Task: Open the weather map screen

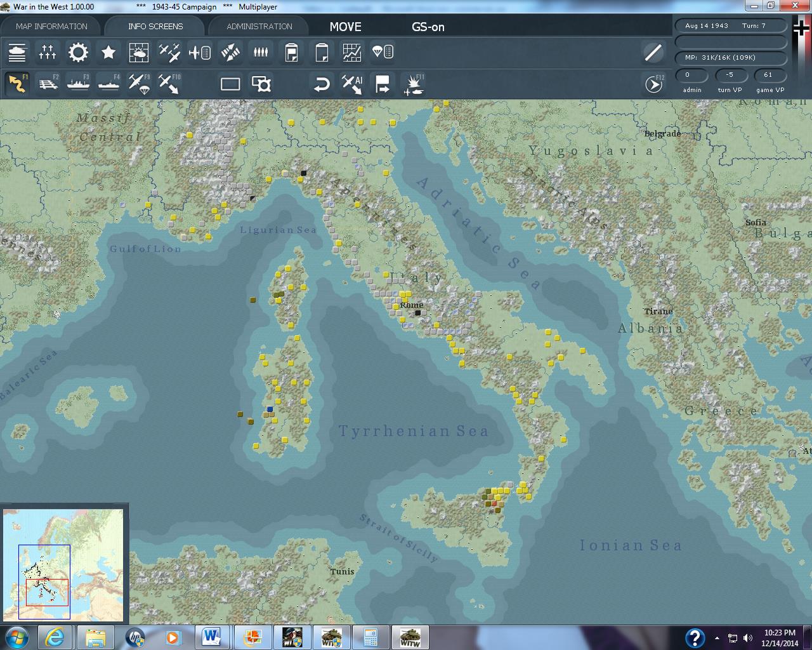Action: (x=139, y=52)
